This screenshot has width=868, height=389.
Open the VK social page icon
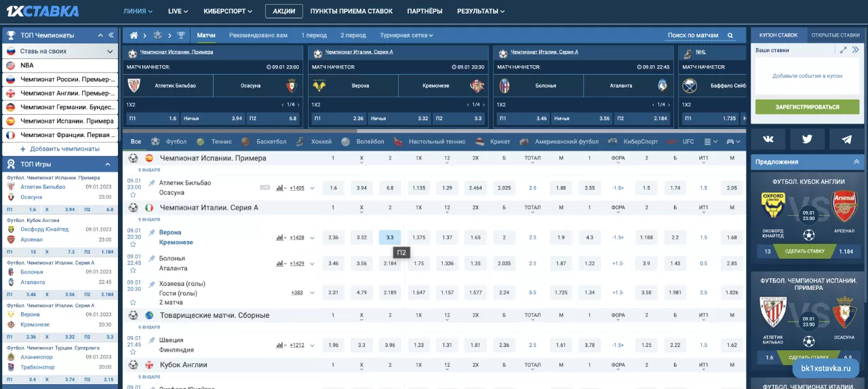768,139
